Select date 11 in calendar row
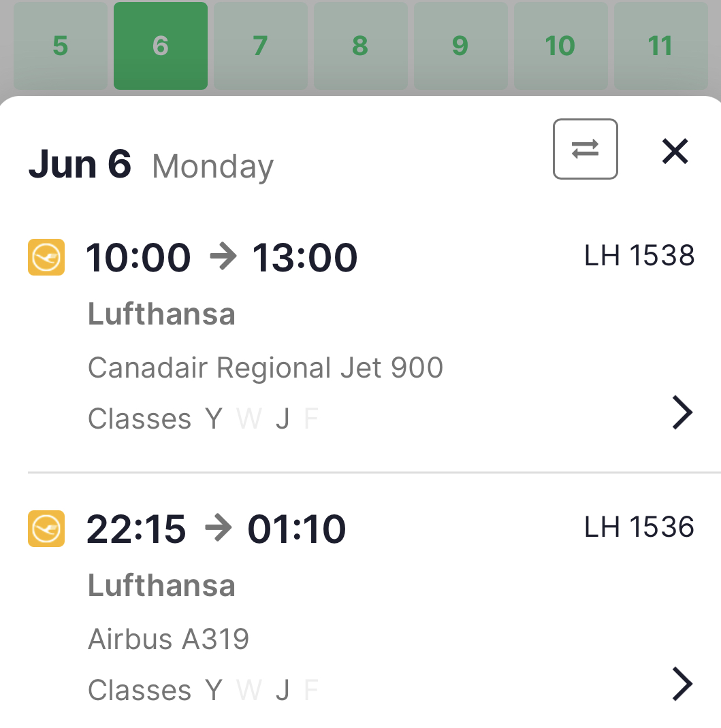Viewport: 721px width, 728px height. (x=660, y=46)
